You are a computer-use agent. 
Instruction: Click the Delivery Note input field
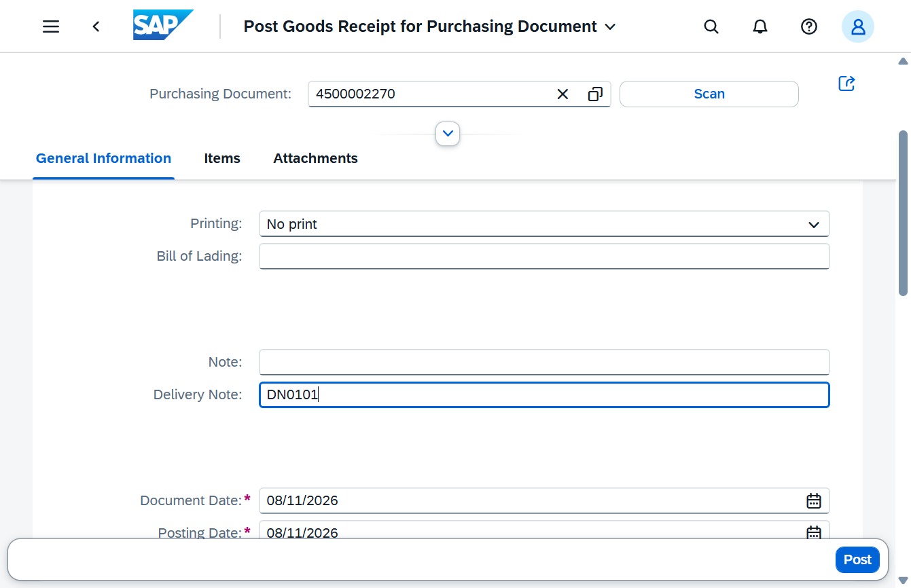click(x=544, y=394)
